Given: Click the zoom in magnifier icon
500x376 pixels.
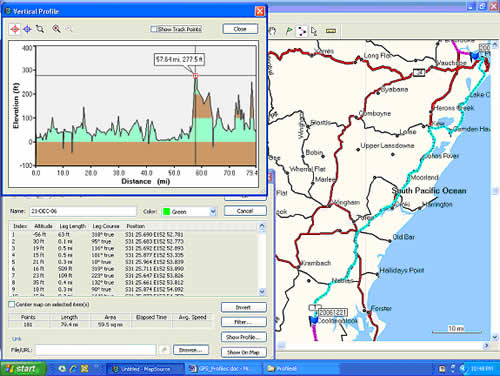Looking at the screenshot, I should pyautogui.click(x=56, y=29).
